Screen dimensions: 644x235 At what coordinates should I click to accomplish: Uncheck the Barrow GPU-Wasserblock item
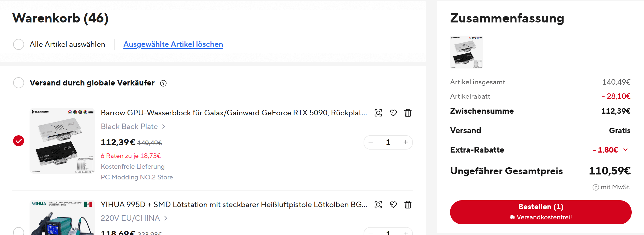tap(19, 141)
